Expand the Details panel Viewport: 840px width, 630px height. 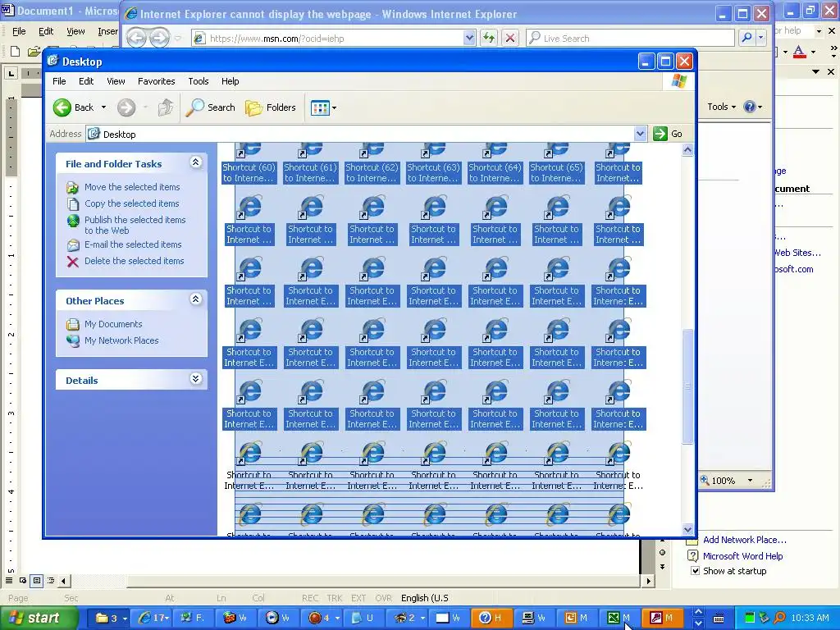coord(195,379)
